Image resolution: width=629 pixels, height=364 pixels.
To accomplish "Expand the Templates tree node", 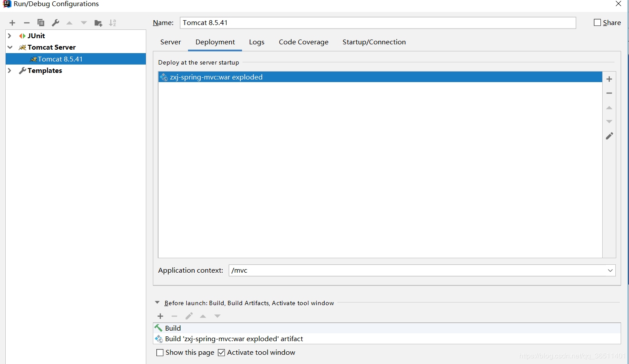I will tap(10, 71).
